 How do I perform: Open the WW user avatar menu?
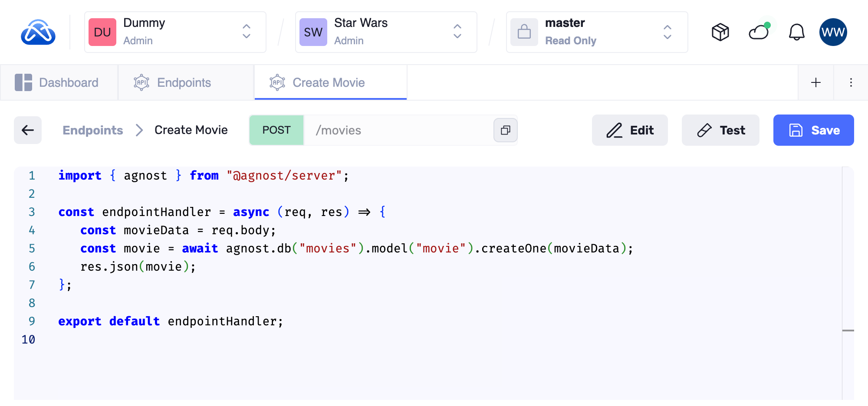pyautogui.click(x=833, y=32)
